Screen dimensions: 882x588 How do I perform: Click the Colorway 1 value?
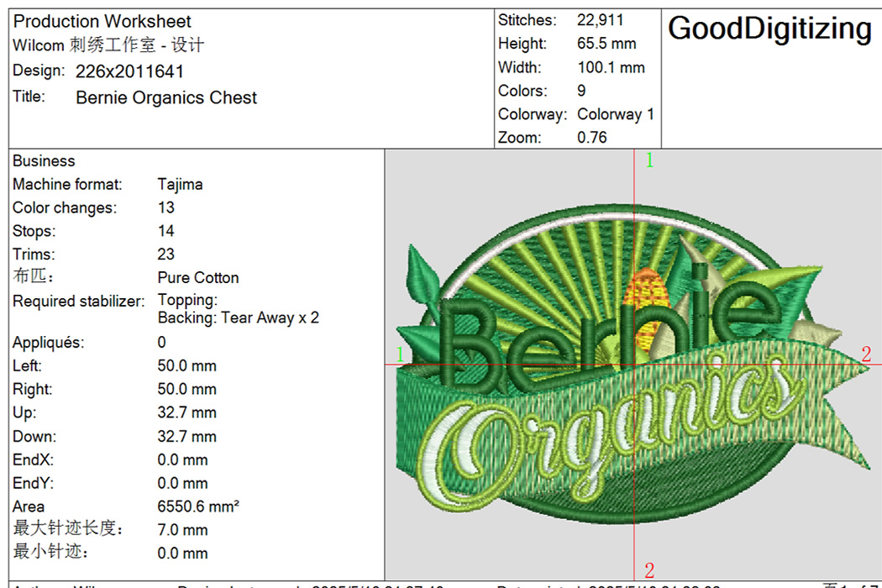(x=616, y=114)
